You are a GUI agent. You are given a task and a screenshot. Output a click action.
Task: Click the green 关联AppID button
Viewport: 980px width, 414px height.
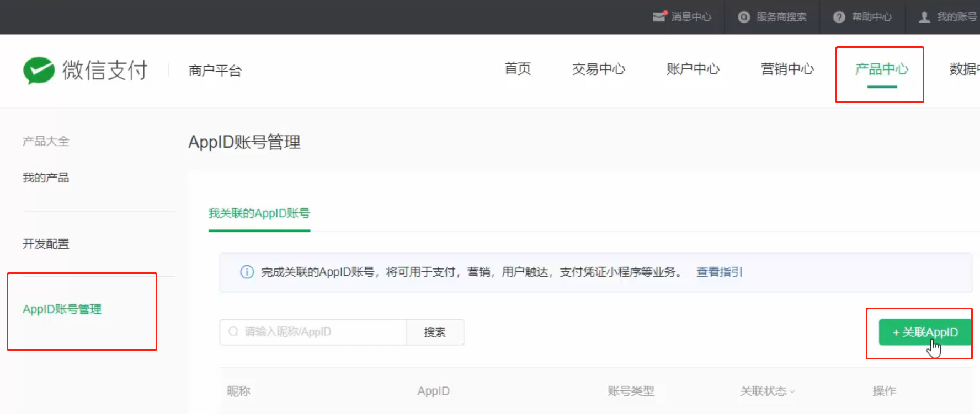pos(925,332)
